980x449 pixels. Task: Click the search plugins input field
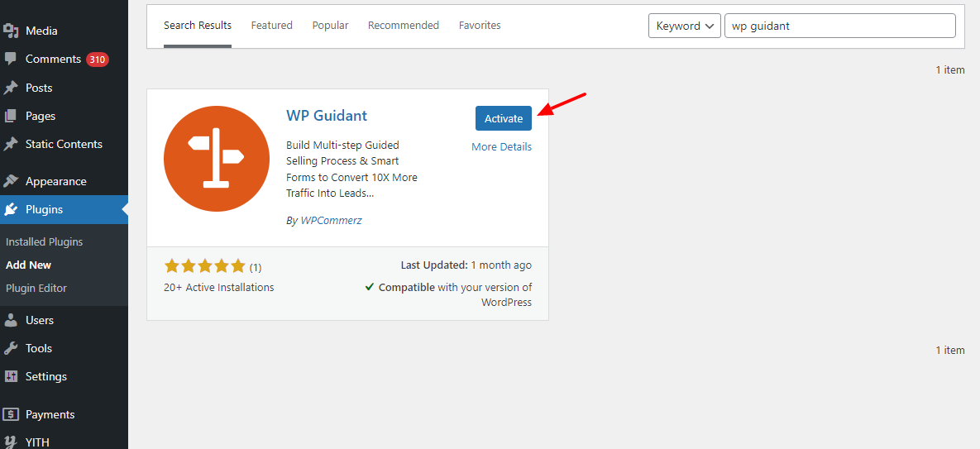(839, 26)
